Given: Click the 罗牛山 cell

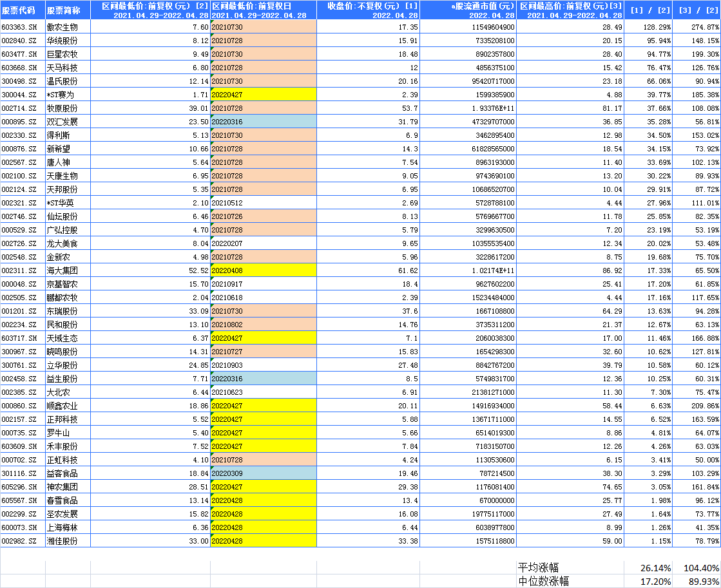Looking at the screenshot, I should [68, 433].
